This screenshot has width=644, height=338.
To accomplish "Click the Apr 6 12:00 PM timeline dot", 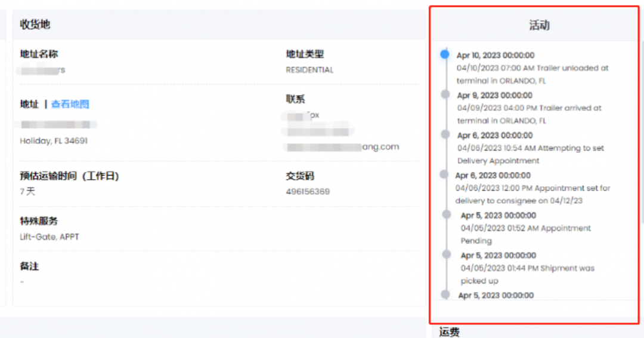I will [x=444, y=174].
